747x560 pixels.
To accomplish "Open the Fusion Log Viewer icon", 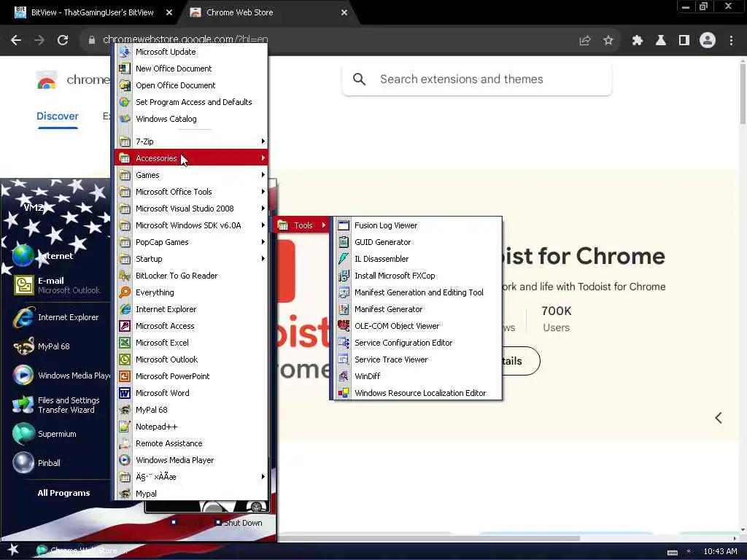I will (x=344, y=225).
